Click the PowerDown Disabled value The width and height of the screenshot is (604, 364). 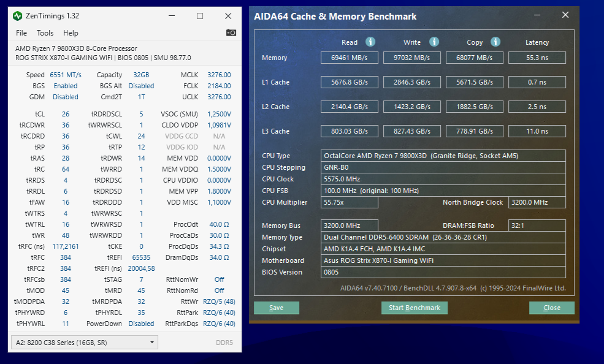click(x=142, y=324)
